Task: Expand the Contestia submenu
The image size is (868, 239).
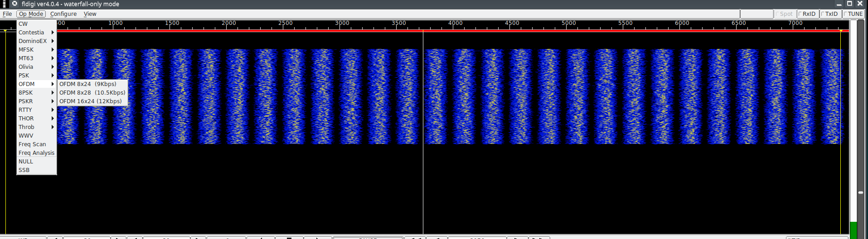Action: pyautogui.click(x=37, y=33)
